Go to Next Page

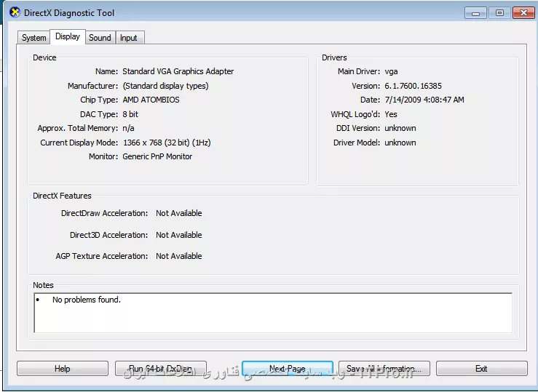(x=288, y=369)
